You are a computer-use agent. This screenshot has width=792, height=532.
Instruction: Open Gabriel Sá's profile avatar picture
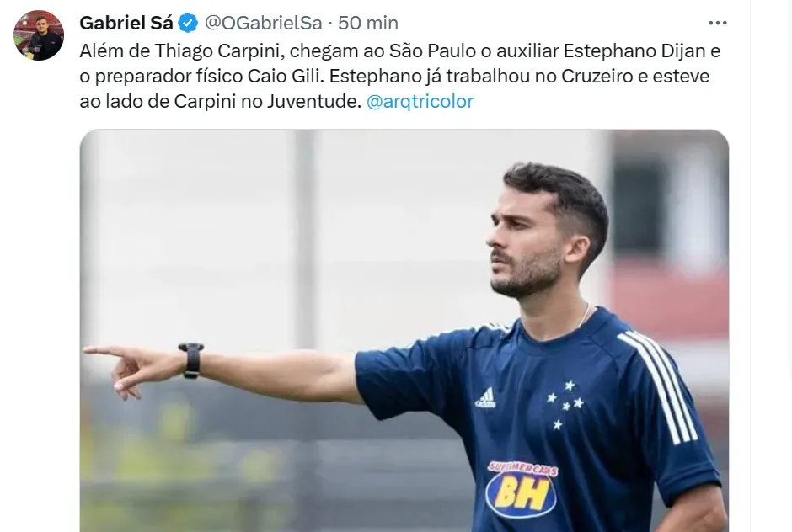point(39,35)
